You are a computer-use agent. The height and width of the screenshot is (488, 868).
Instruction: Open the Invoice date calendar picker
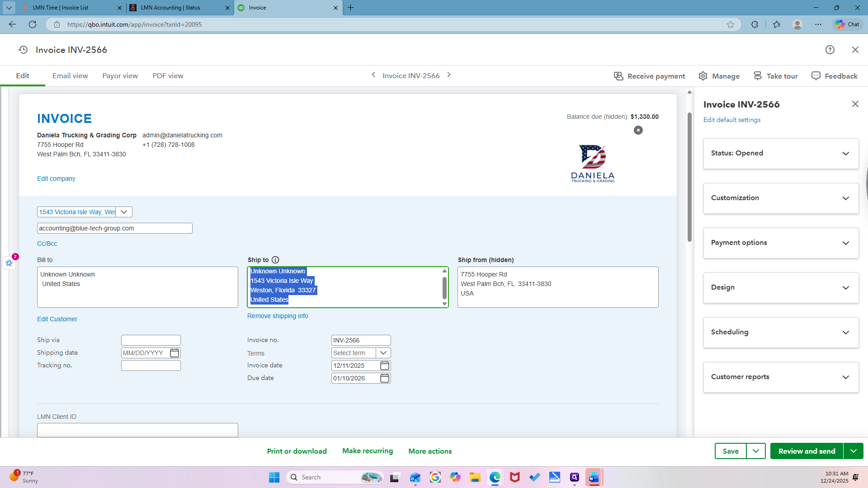(x=385, y=366)
